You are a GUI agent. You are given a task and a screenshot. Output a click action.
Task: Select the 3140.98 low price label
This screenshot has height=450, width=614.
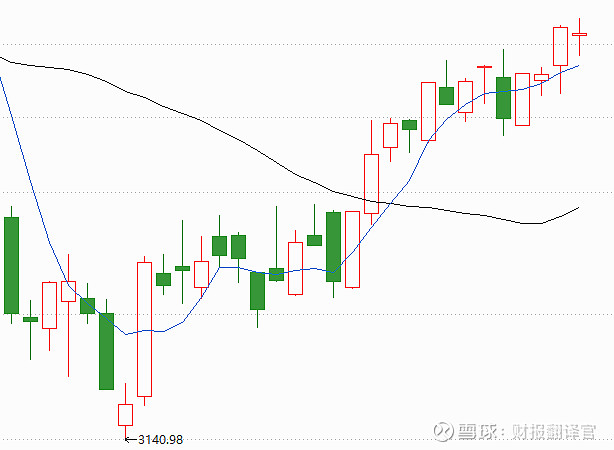click(x=160, y=438)
